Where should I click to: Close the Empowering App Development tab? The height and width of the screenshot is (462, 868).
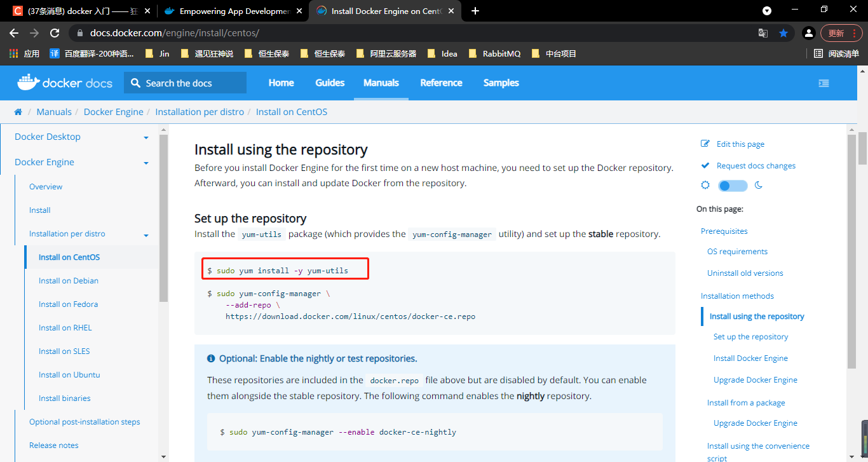pos(299,11)
